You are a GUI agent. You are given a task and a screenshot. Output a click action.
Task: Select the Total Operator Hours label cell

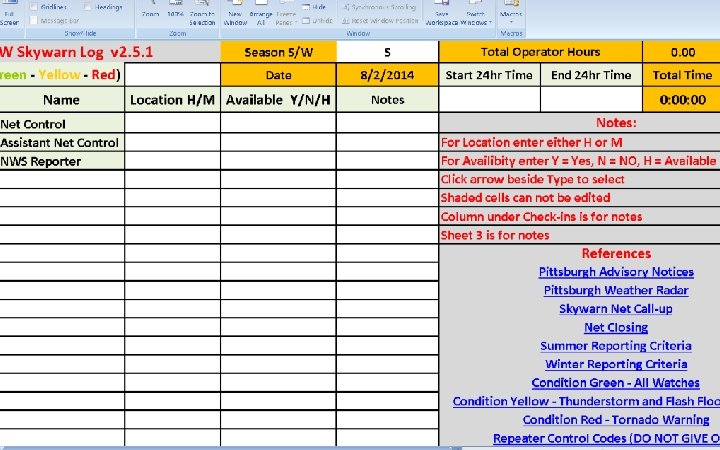(540, 52)
